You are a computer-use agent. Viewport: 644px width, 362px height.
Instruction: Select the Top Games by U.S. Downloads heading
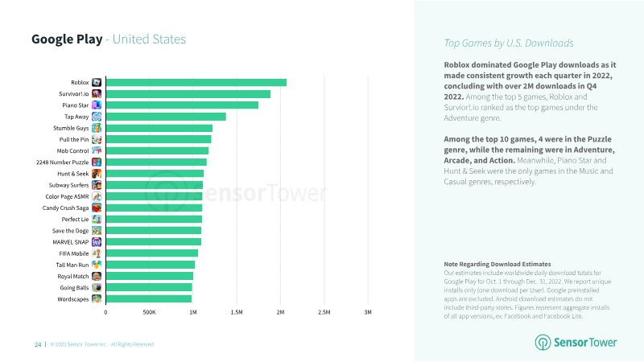pyautogui.click(x=509, y=43)
